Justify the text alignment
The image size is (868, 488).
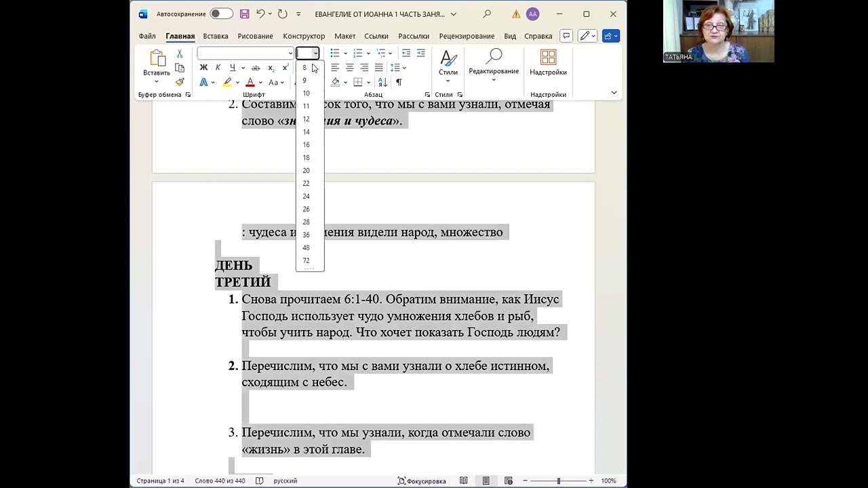click(x=379, y=67)
